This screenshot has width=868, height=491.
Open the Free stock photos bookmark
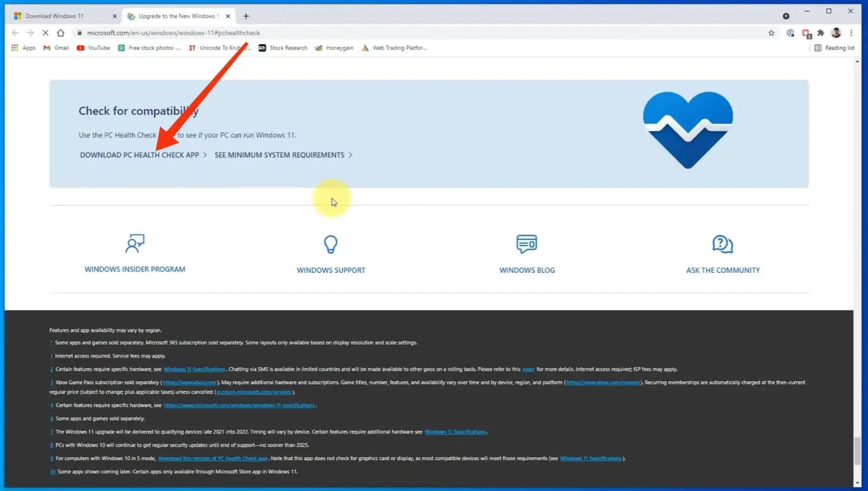(x=149, y=48)
